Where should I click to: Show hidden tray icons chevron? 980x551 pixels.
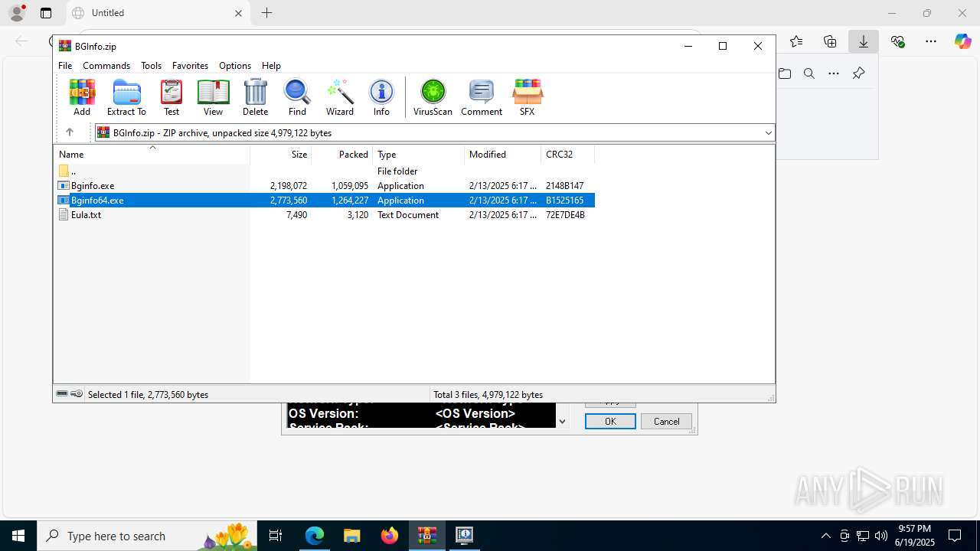(825, 536)
